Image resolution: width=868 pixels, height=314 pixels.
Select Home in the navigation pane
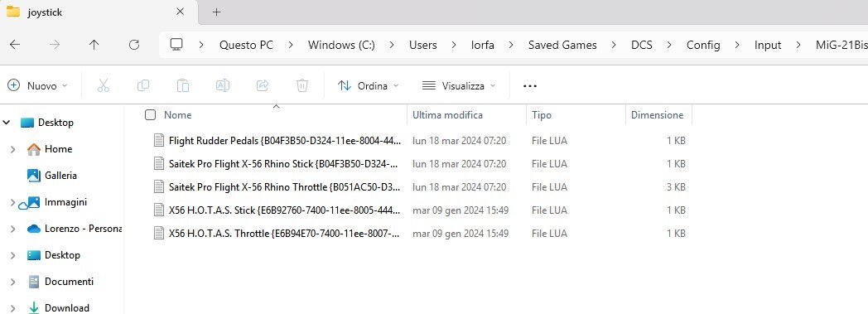58,149
